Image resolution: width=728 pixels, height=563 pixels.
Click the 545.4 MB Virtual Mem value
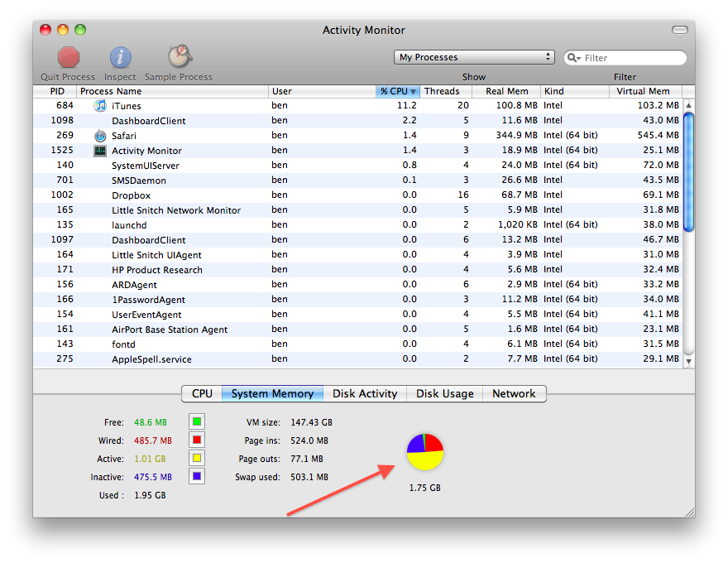click(658, 135)
